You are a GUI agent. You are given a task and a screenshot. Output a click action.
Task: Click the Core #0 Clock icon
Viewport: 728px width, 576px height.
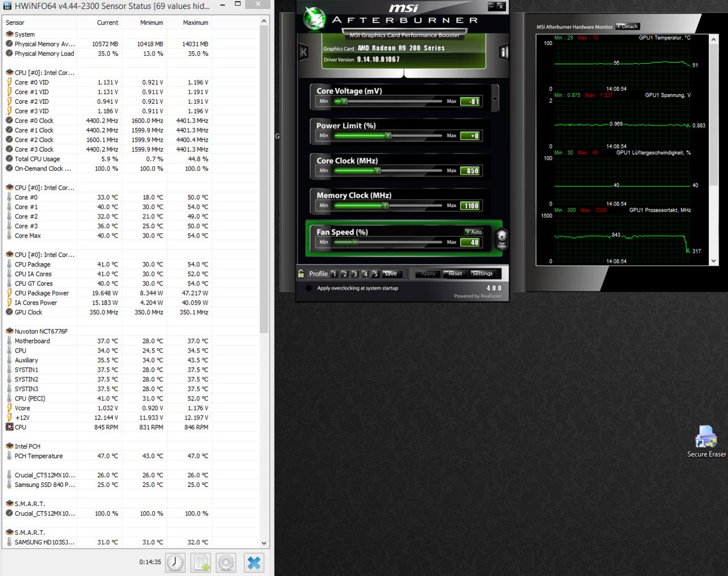coord(9,121)
